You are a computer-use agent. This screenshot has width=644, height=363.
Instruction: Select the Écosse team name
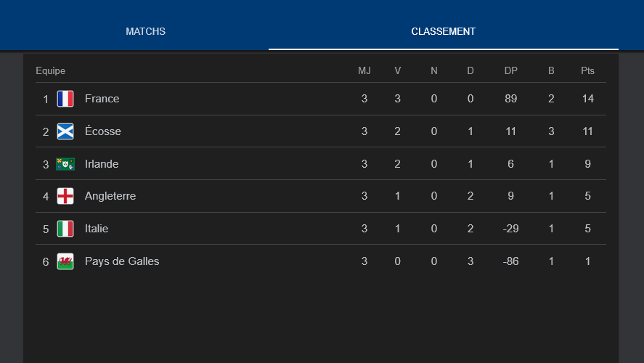tap(103, 131)
